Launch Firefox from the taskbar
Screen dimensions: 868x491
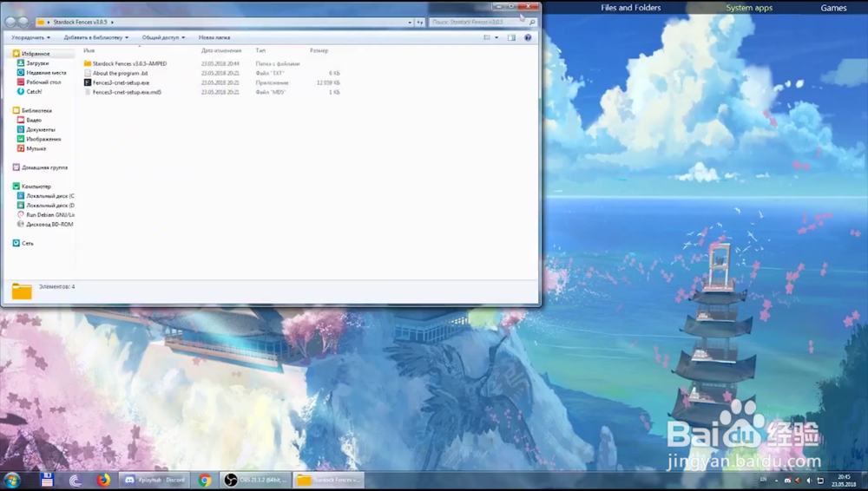point(103,480)
